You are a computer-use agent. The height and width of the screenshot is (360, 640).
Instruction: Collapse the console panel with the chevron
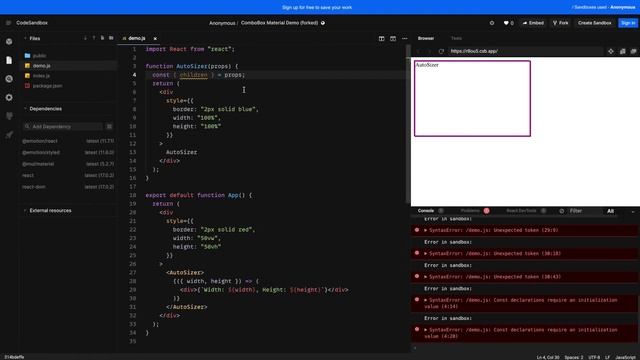[633, 211]
